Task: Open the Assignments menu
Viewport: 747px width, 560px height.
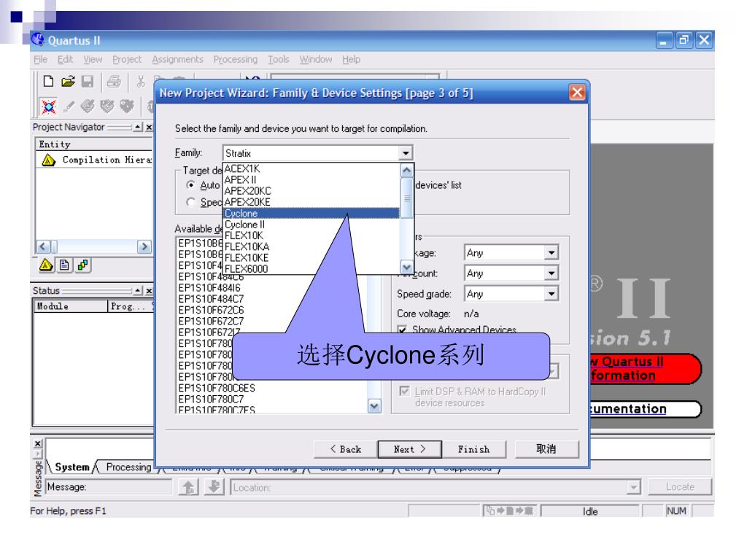Action: (177, 60)
